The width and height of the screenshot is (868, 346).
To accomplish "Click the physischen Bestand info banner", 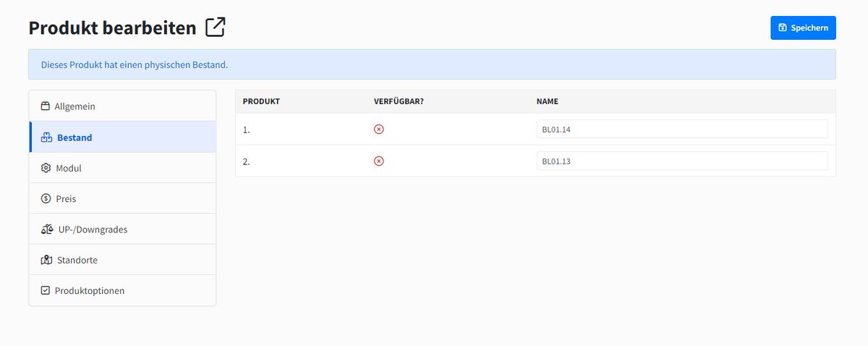I will [432, 64].
